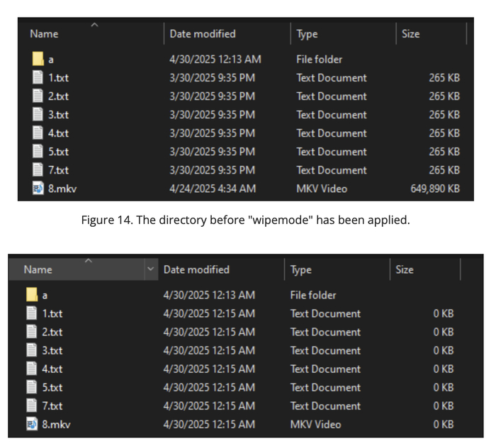Click the 8.mkv video icon sized 649,890 KB
Viewport: 496px width, 448px height.
coord(38,189)
